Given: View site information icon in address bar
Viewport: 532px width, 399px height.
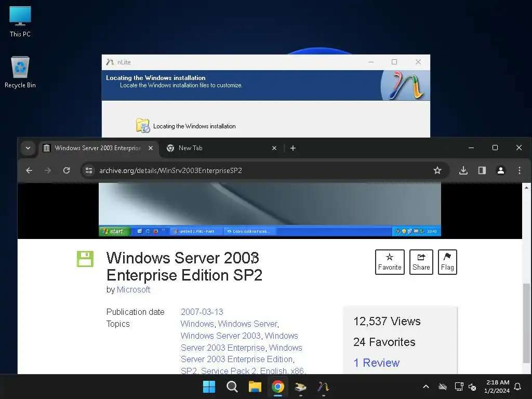Looking at the screenshot, I should [x=89, y=170].
